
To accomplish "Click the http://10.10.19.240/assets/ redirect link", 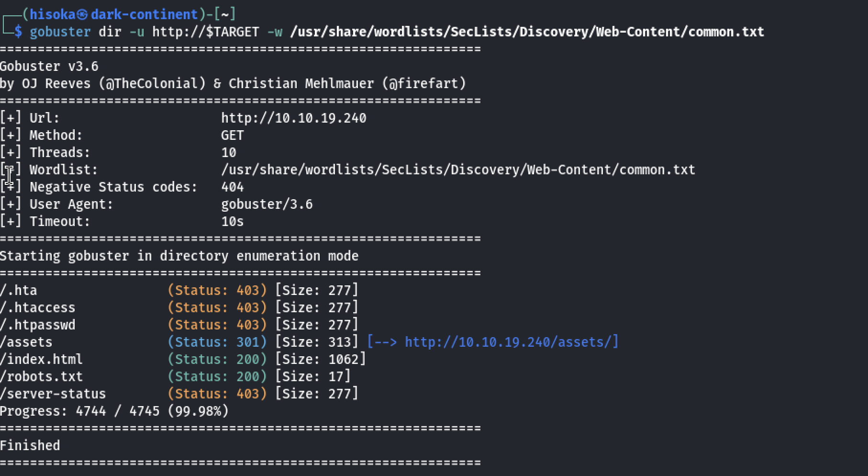I will [512, 342].
